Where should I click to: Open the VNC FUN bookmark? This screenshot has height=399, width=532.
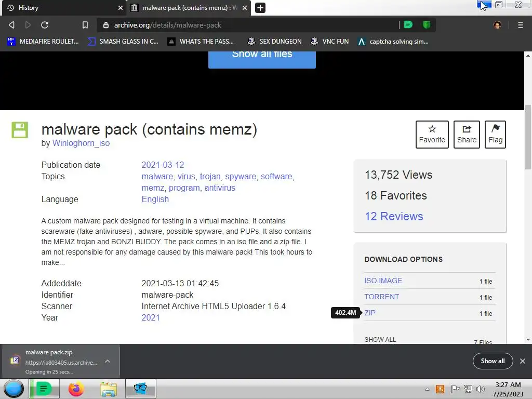[x=329, y=42]
